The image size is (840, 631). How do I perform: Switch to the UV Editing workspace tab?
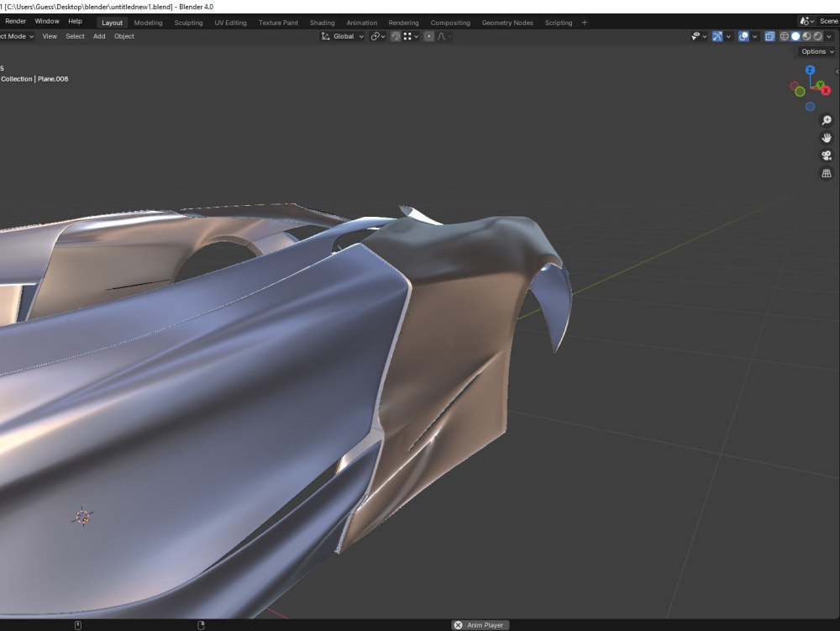(231, 23)
